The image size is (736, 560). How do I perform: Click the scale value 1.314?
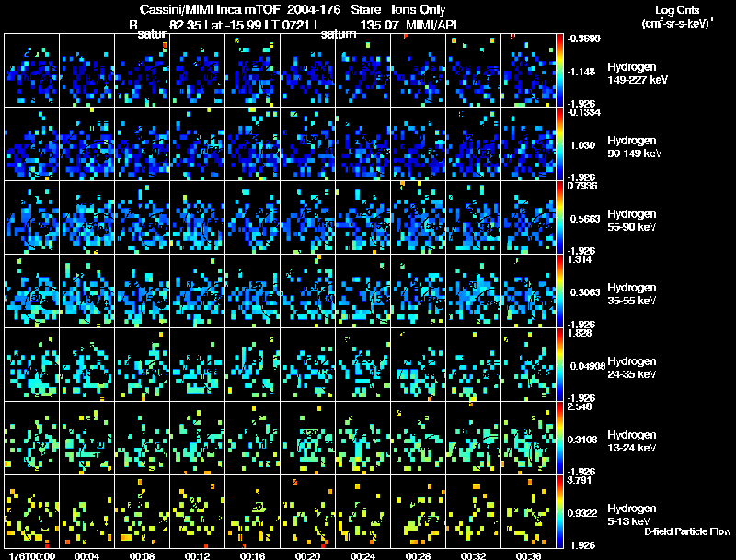point(580,259)
